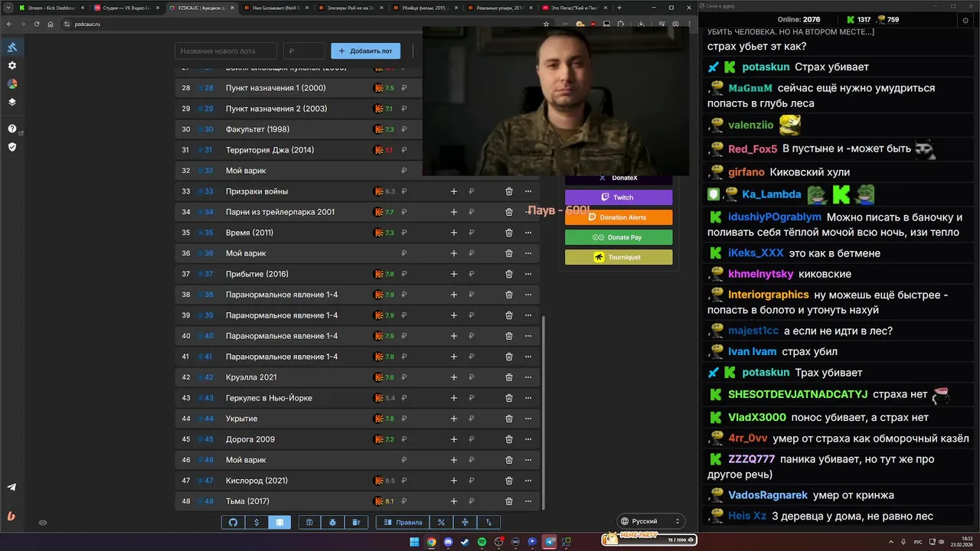Open the Русский language dropdown

pos(650,521)
